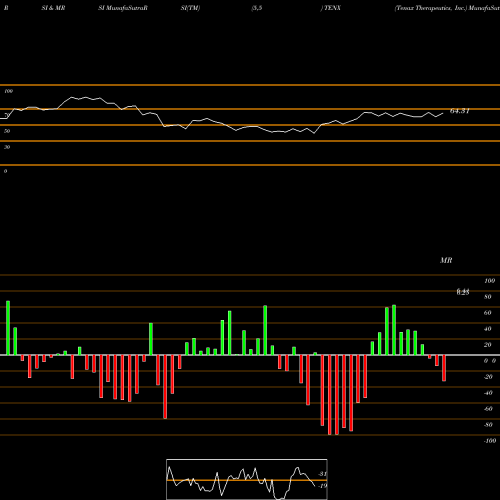The width and height of the screenshot is (500, 500).
Task: Click the 40 label on MR right axis
Action: (x=488, y=329)
